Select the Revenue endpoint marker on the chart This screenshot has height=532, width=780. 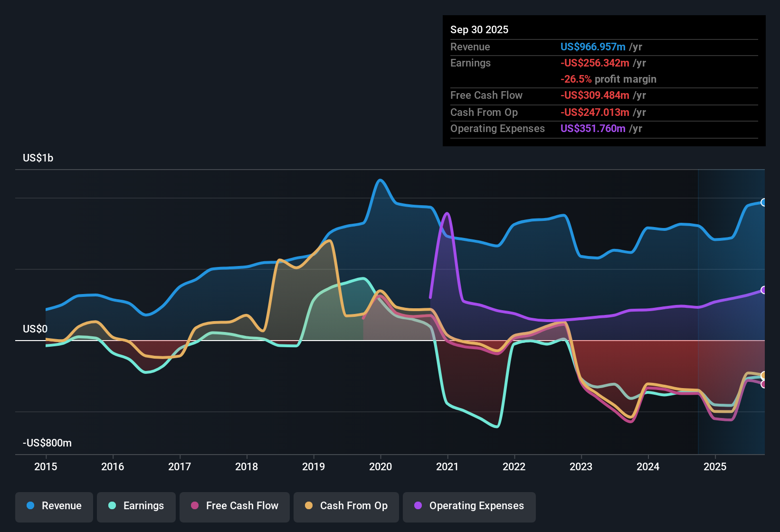tap(764, 202)
